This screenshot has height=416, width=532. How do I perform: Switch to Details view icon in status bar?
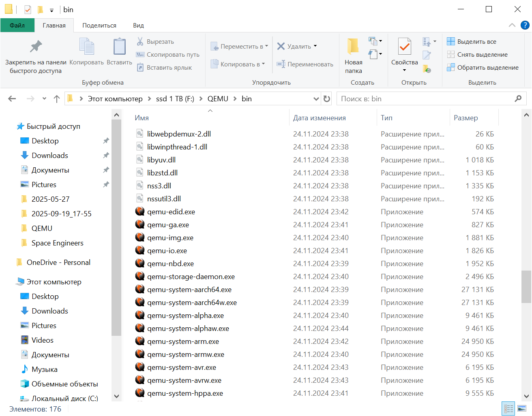tap(508, 408)
